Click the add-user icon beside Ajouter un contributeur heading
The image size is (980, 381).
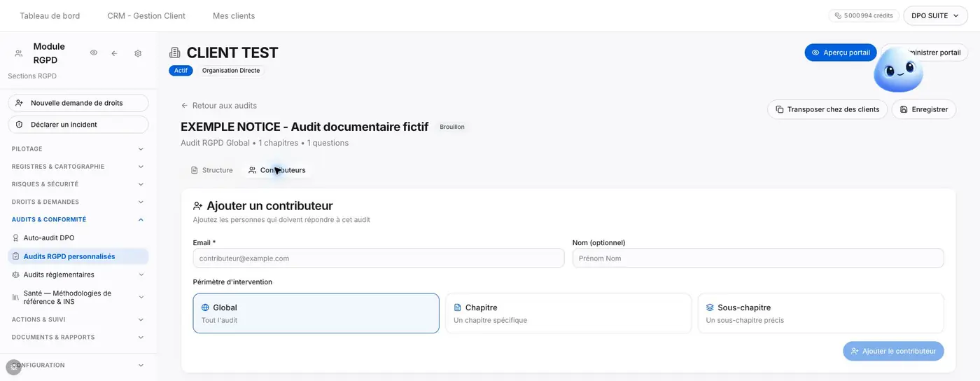coord(198,206)
